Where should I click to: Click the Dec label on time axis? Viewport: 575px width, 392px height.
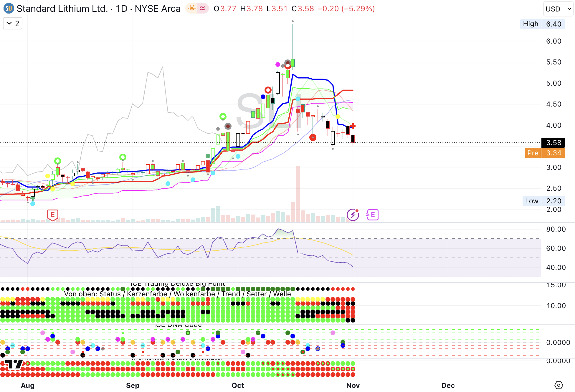tap(448, 385)
